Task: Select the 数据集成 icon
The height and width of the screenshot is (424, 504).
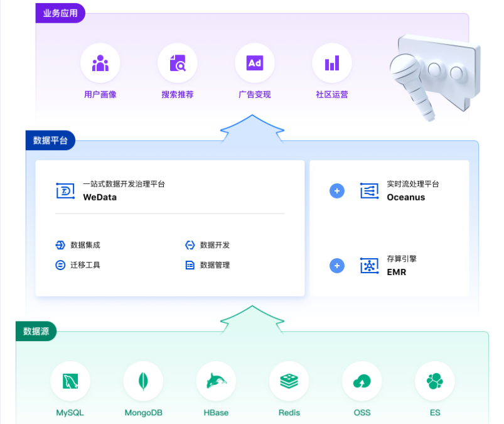Action: click(60, 245)
